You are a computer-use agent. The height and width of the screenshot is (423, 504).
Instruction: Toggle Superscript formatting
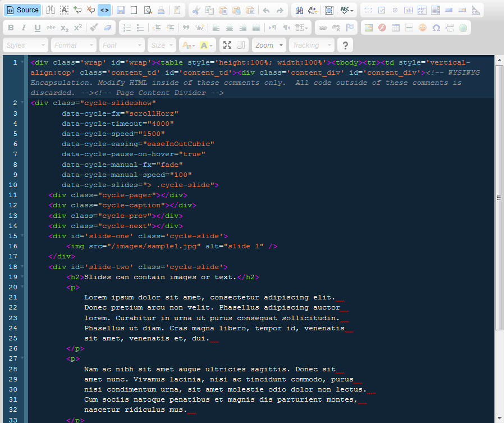[78, 28]
